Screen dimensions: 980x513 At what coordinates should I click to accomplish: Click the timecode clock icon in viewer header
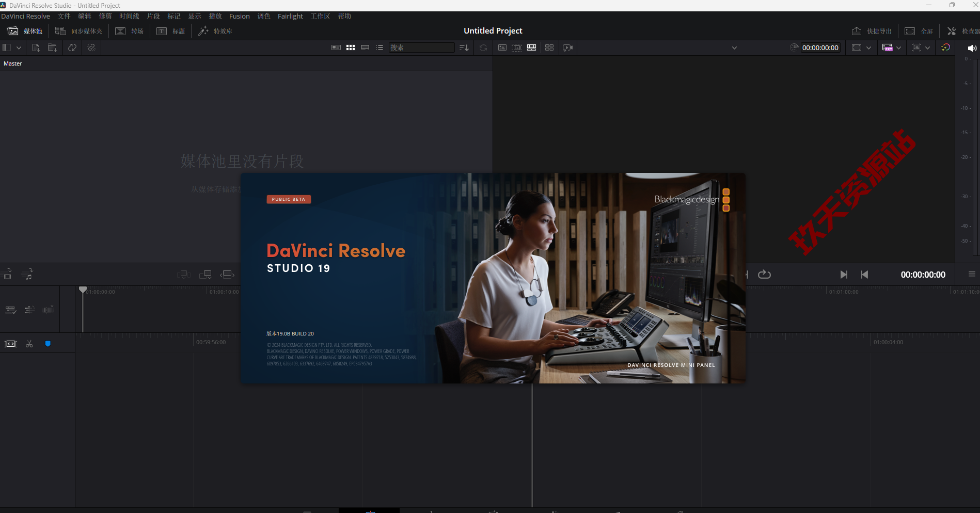click(x=794, y=47)
